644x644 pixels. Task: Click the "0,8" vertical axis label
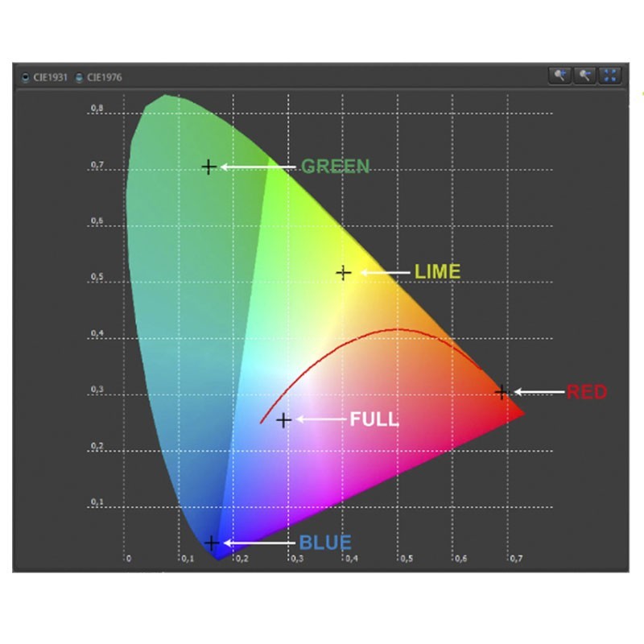(97, 108)
